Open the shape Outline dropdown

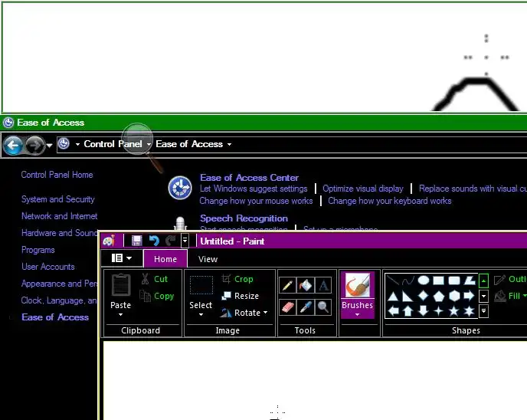pyautogui.click(x=510, y=279)
